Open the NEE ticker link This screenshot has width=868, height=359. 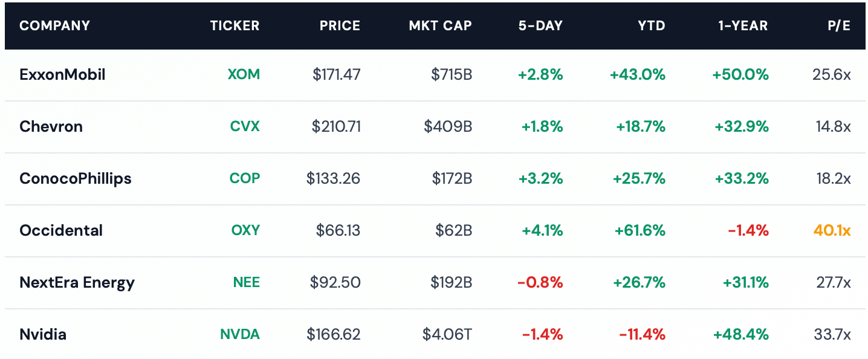click(246, 283)
